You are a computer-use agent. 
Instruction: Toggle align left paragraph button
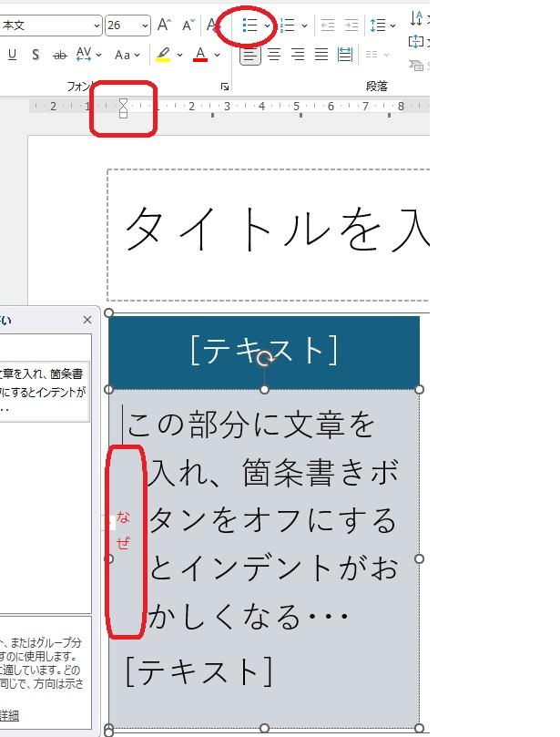250,56
